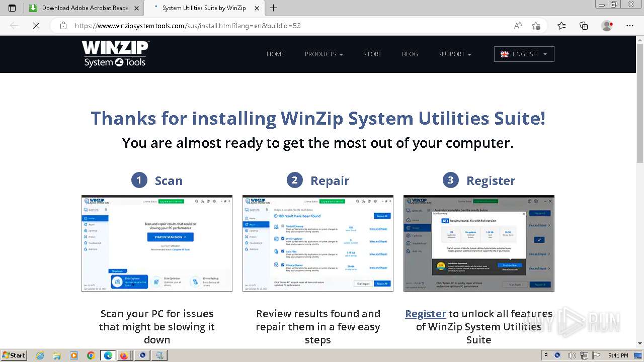Open the clock showing 9:41 PM

(618, 355)
